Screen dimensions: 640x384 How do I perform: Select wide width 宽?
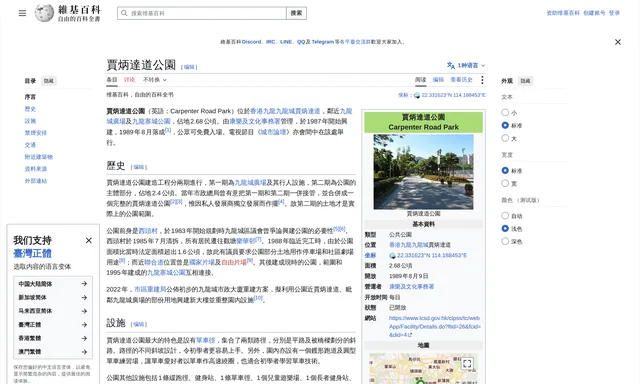click(505, 183)
